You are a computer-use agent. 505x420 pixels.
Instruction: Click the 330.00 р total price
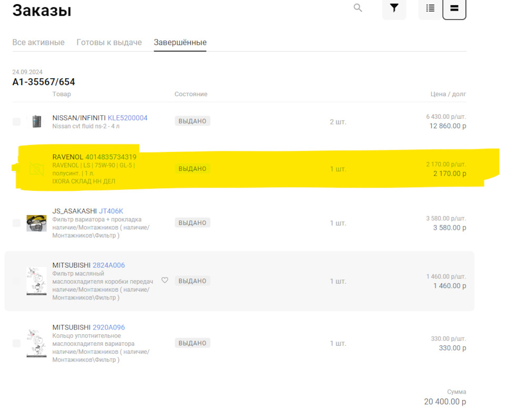point(452,348)
